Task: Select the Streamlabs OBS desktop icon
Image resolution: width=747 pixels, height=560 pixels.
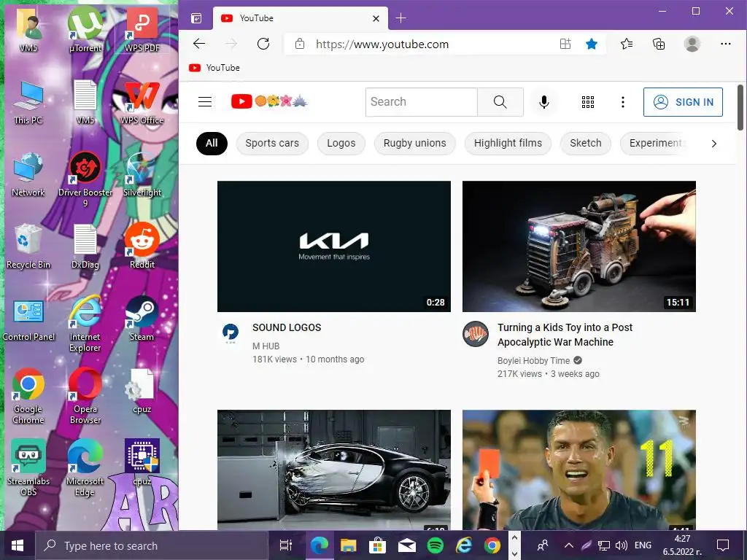Action: click(28, 468)
